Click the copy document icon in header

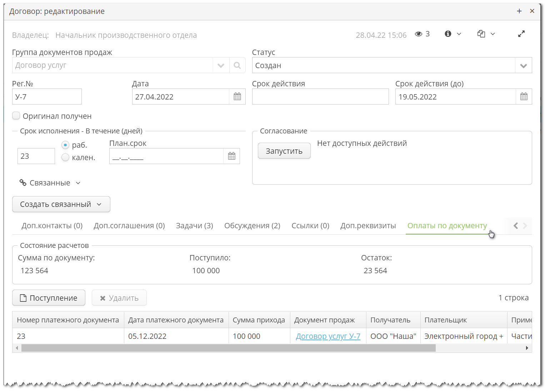point(481,34)
